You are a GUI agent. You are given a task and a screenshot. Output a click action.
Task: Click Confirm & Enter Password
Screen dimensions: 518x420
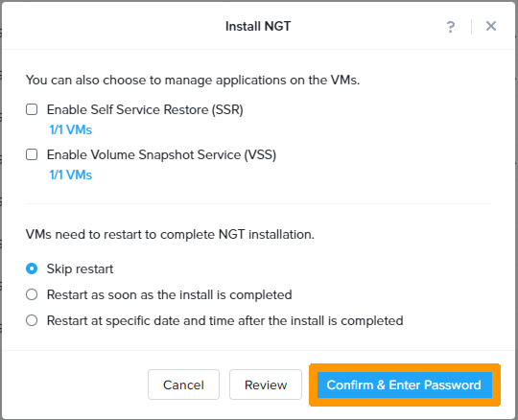[x=405, y=385]
